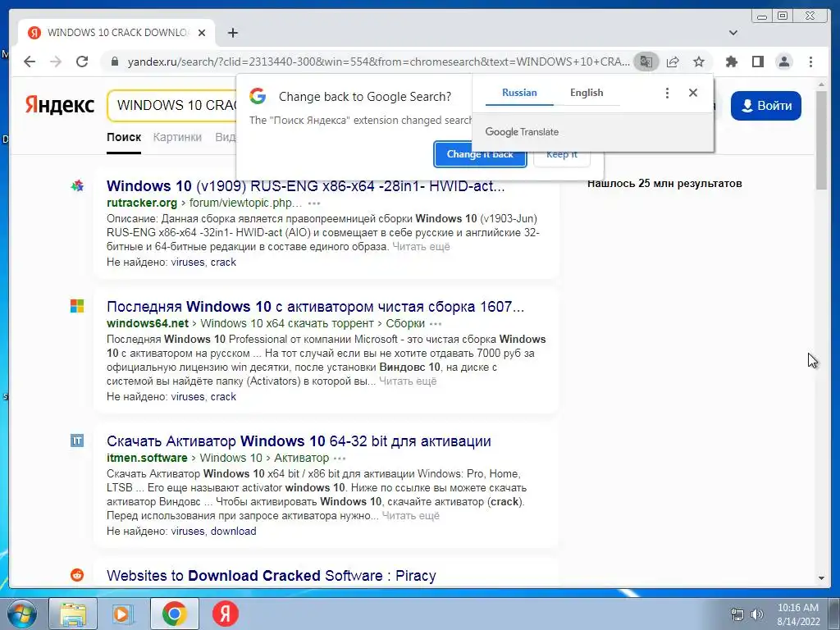Open itmen.software result's three-dot options
This screenshot has width=840, height=630.
pos(340,459)
